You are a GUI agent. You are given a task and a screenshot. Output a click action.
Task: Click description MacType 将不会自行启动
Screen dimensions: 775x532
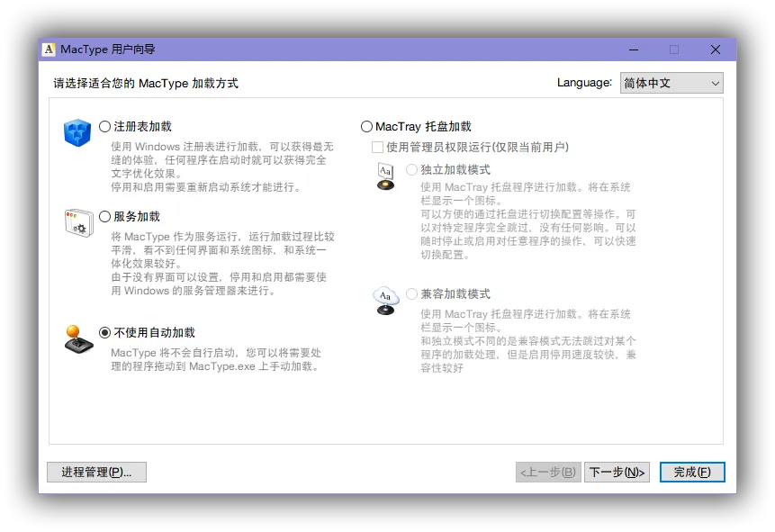(173, 353)
